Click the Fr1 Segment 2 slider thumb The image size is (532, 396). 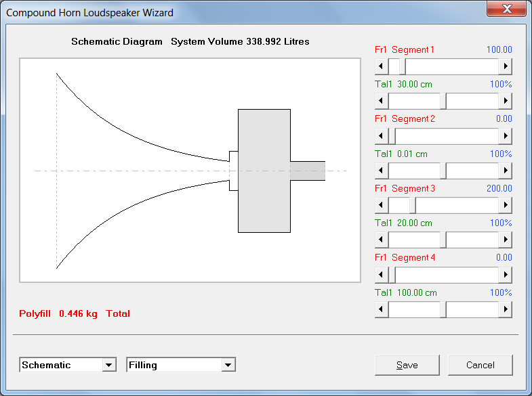[392, 135]
